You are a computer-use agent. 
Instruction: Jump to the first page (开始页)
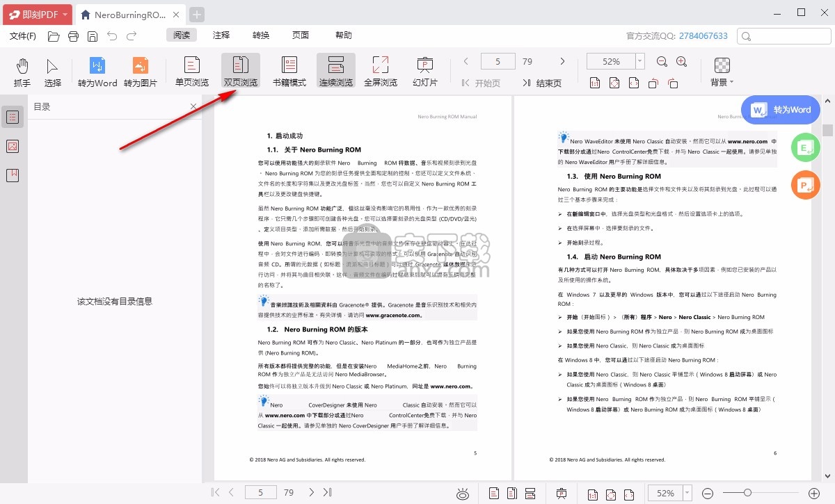pyautogui.click(x=481, y=83)
